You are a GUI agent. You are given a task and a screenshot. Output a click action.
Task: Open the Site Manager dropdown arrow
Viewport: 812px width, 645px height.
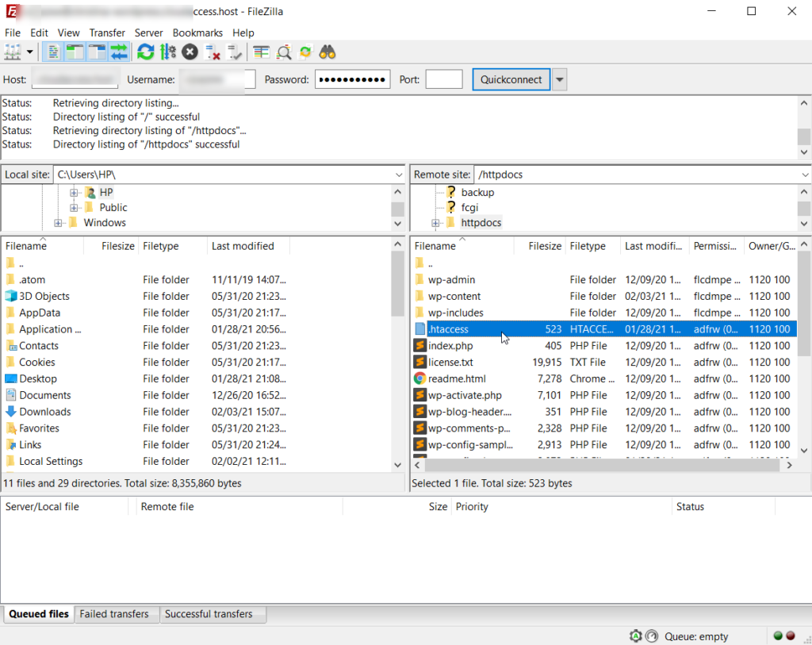click(29, 52)
